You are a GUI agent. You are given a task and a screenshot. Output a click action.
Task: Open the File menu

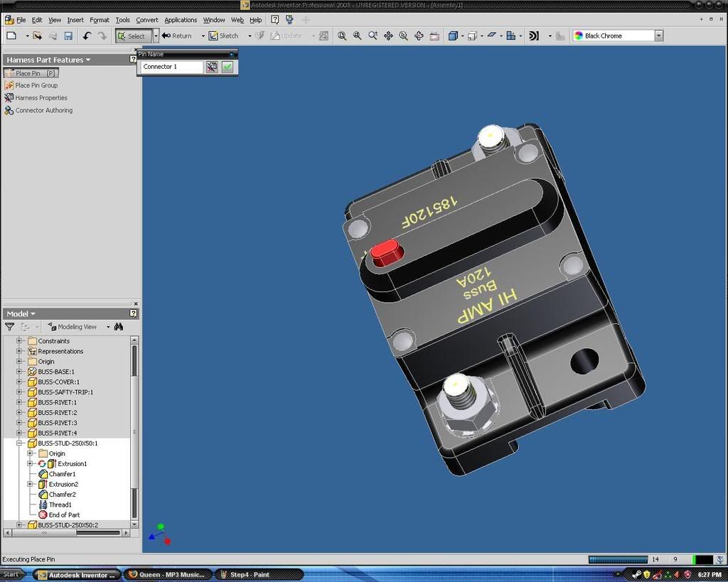tap(21, 20)
